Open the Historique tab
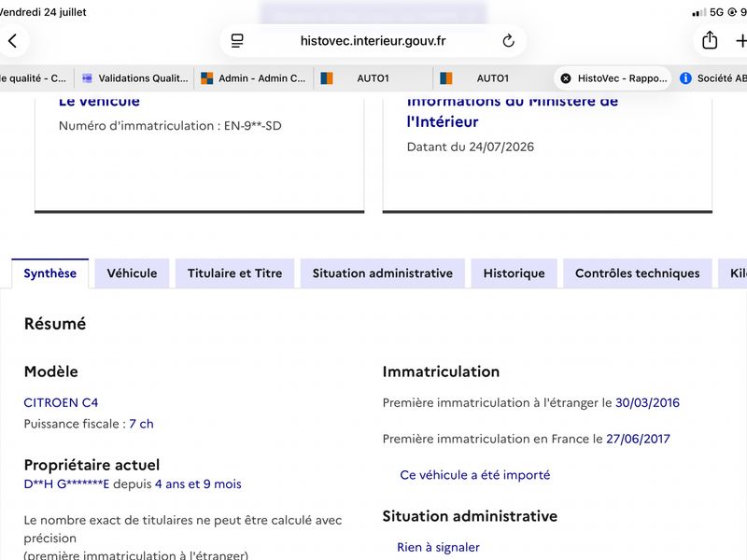This screenshot has height=560, width=747. 514,273
